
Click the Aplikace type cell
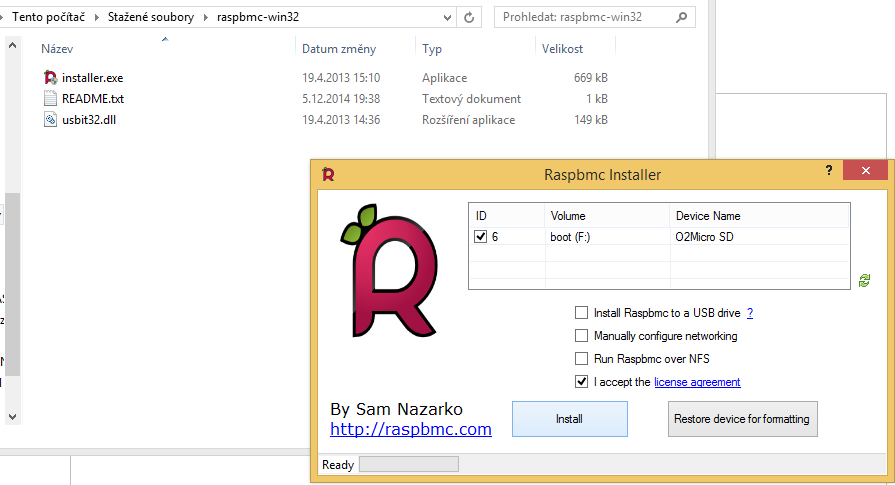(x=445, y=78)
